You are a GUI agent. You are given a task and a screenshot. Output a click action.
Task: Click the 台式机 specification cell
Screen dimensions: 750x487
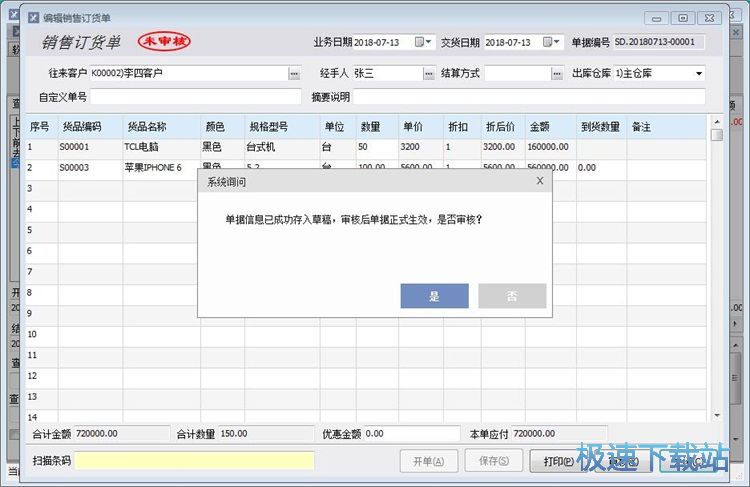(x=282, y=147)
